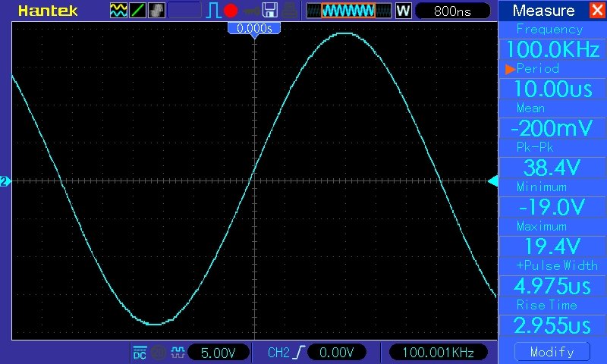Click the dual-waveform channel display icon
This screenshot has width=607, height=364.
click(118, 11)
